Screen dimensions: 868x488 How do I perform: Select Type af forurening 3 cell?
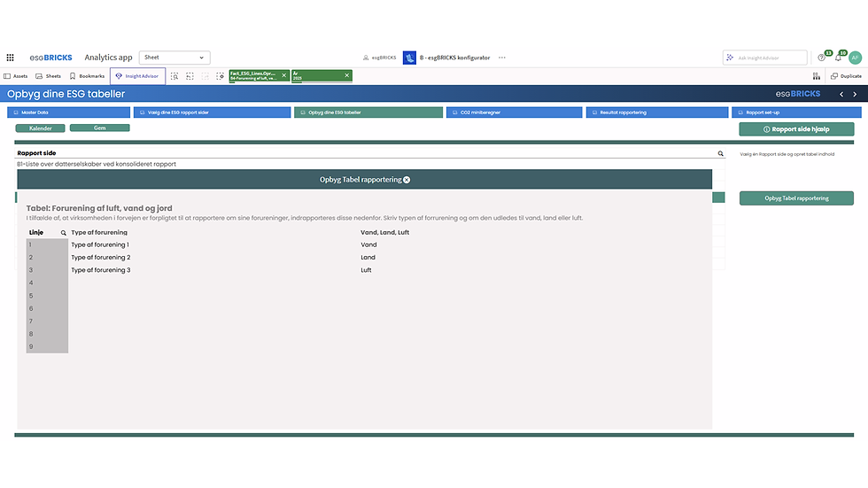click(101, 270)
